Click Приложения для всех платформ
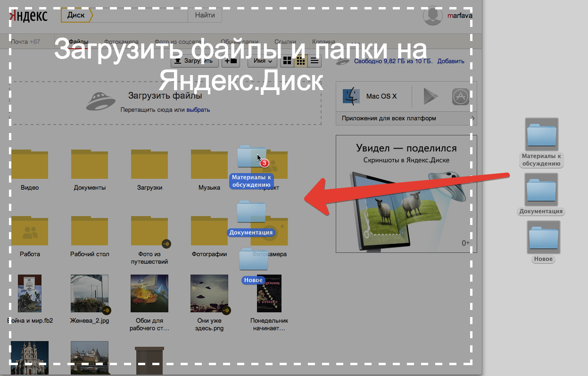This screenshot has height=376, width=588. coord(389,118)
